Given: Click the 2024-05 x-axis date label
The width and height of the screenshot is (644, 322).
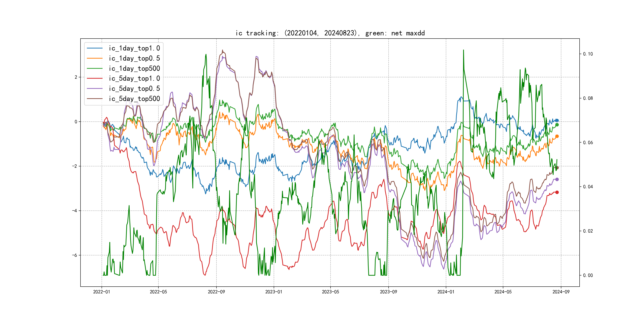Looking at the screenshot, I should [x=503, y=292].
